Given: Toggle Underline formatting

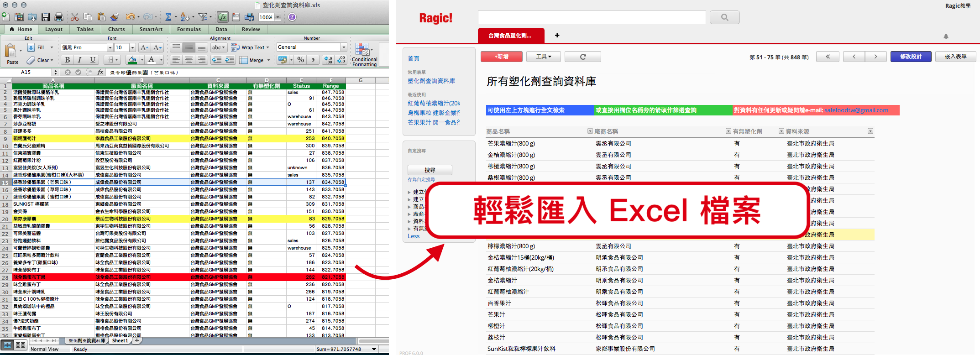Looking at the screenshot, I should (93, 60).
